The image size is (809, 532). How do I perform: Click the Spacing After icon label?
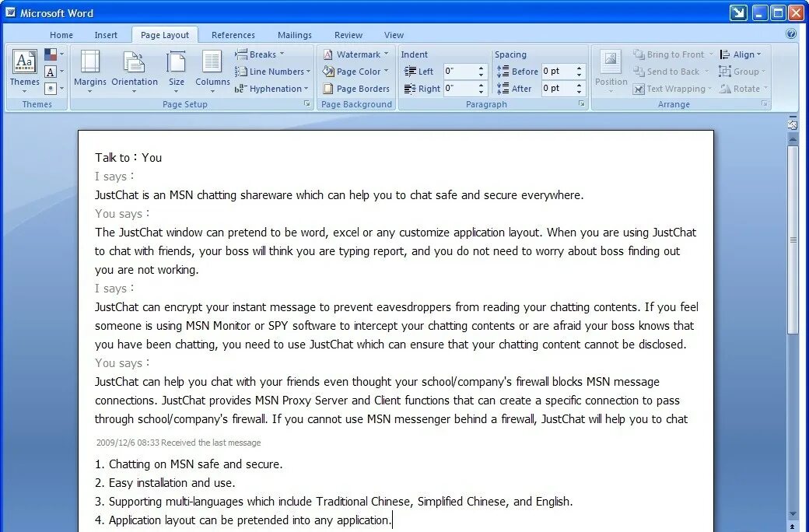click(x=514, y=89)
